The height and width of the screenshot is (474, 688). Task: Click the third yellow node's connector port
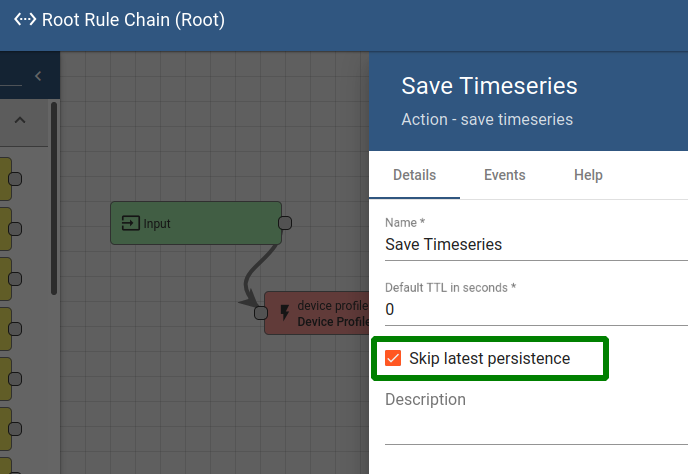[15, 278]
